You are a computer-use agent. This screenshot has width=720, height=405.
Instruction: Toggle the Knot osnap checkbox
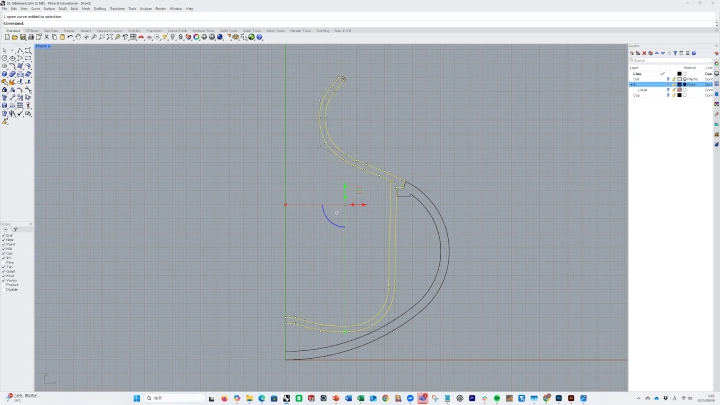(x=4, y=276)
